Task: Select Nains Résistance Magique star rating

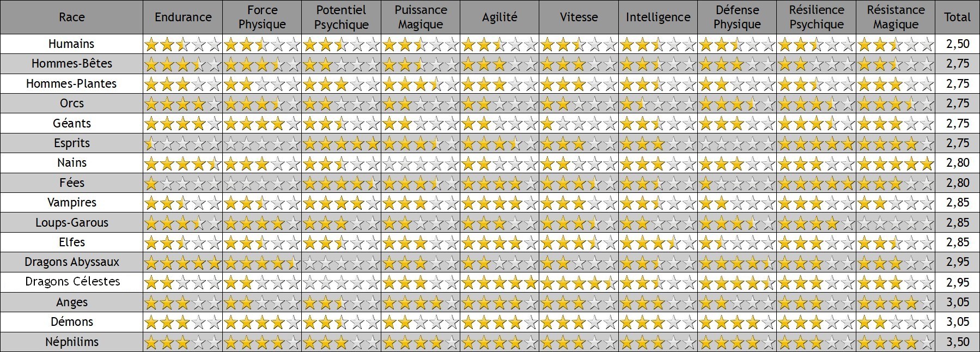Action: pyautogui.click(x=896, y=163)
